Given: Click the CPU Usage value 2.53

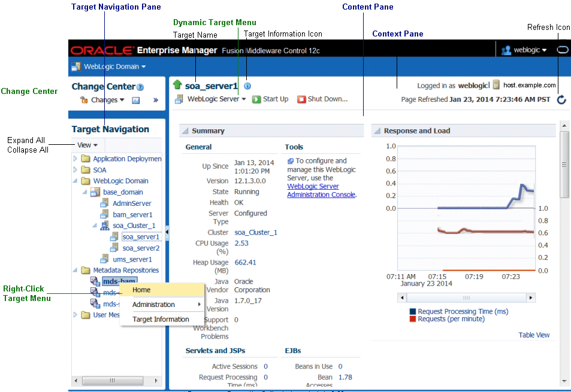Looking at the screenshot, I should pos(241,243).
